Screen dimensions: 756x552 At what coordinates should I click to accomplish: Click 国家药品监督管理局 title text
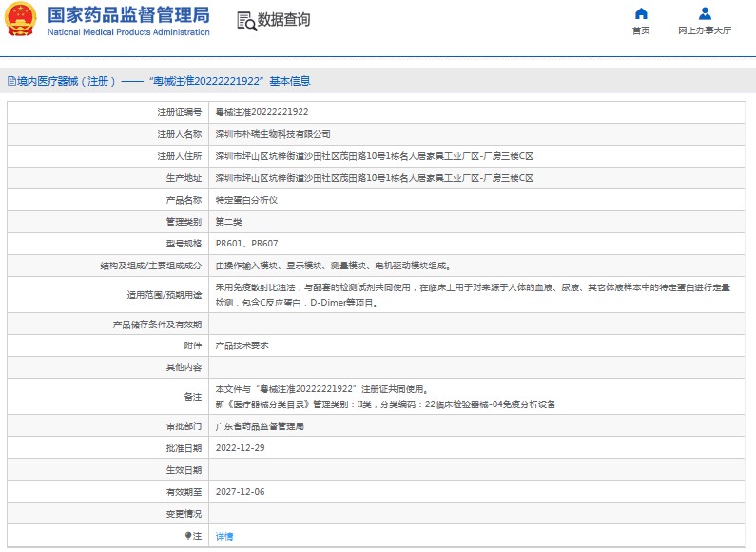pos(128,15)
